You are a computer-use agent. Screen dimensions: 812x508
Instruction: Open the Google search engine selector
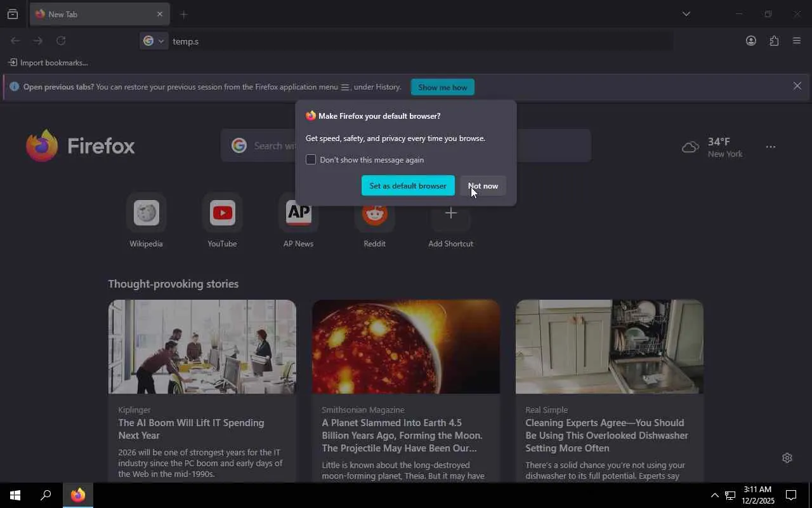point(154,41)
